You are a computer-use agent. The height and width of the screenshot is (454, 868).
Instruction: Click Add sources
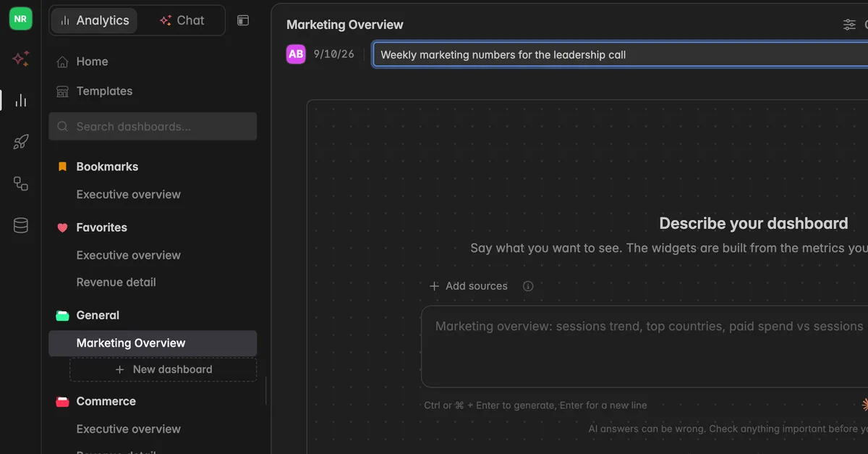tap(469, 286)
